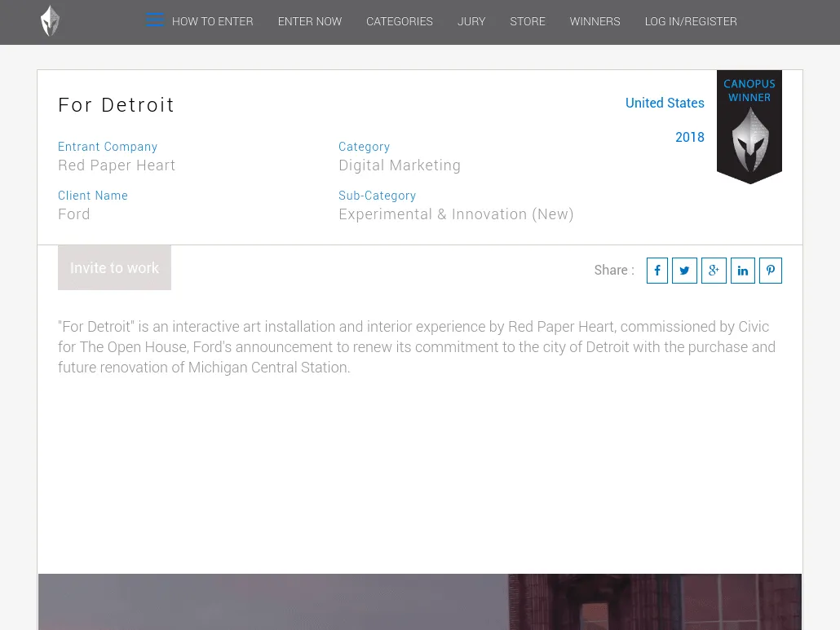Go to Enter Now page
Image resolution: width=840 pixels, height=630 pixels.
(310, 21)
